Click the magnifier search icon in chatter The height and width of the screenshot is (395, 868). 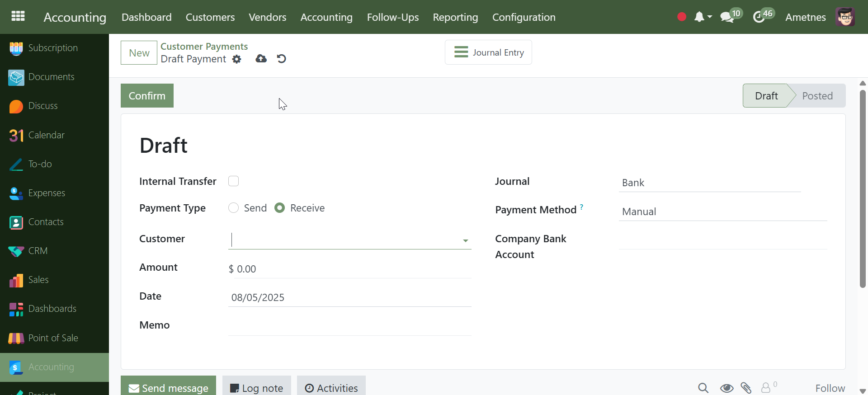tap(703, 388)
